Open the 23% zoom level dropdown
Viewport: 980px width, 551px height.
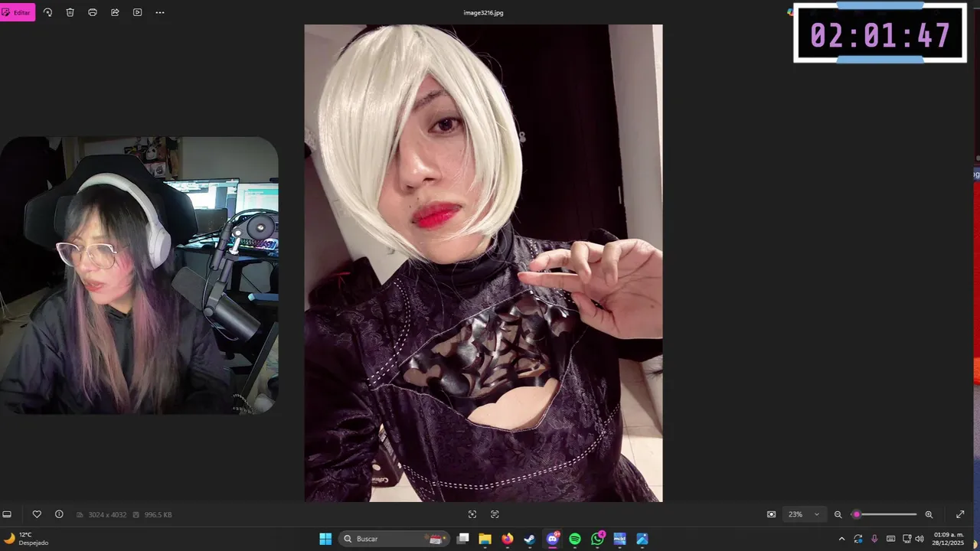(805, 514)
